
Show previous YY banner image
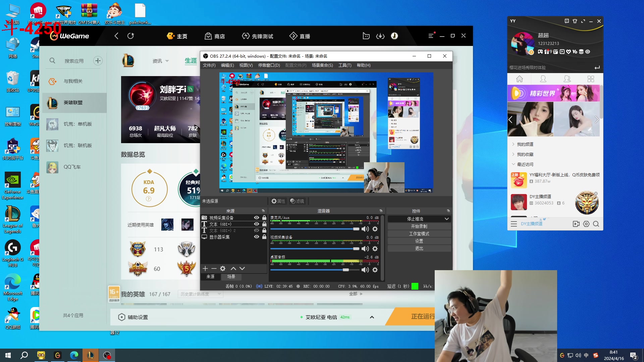(x=511, y=120)
